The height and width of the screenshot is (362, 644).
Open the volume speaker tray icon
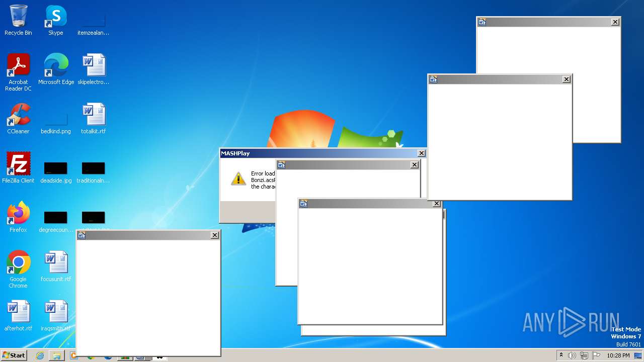pos(572,355)
